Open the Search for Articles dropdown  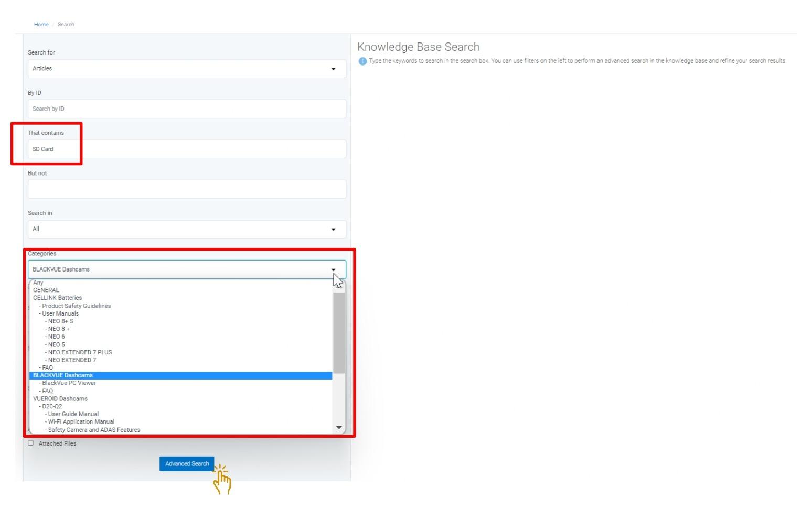point(187,69)
